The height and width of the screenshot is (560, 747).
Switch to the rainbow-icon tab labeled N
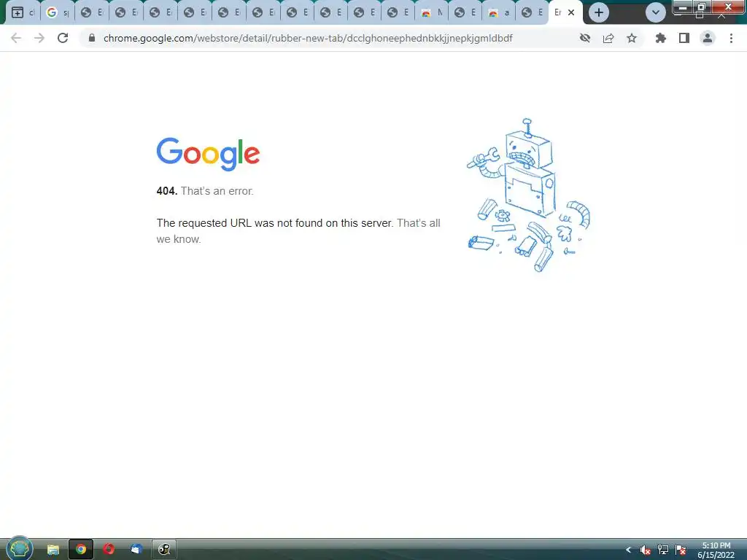point(432,13)
